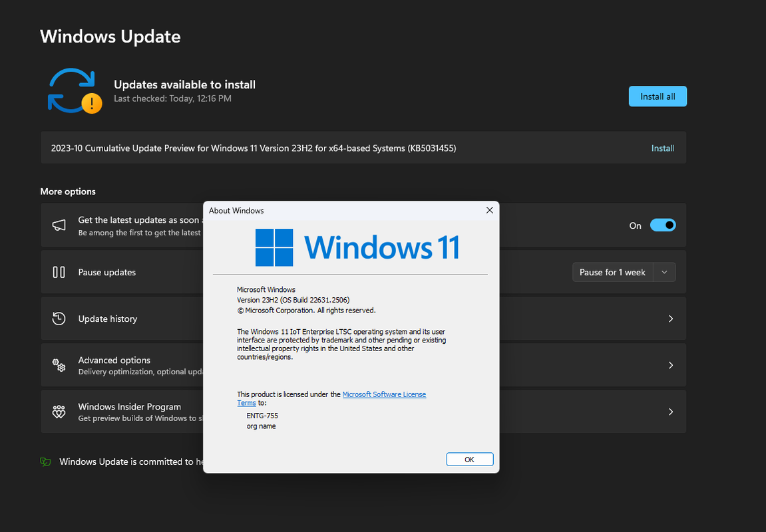Click the Update history clock icon
Image resolution: width=766 pixels, height=532 pixels.
(59, 319)
